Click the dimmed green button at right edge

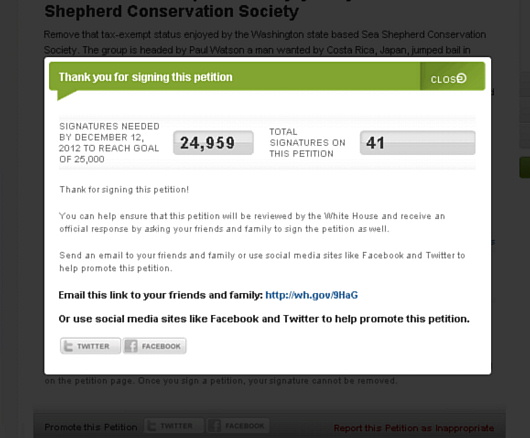click(525, 167)
